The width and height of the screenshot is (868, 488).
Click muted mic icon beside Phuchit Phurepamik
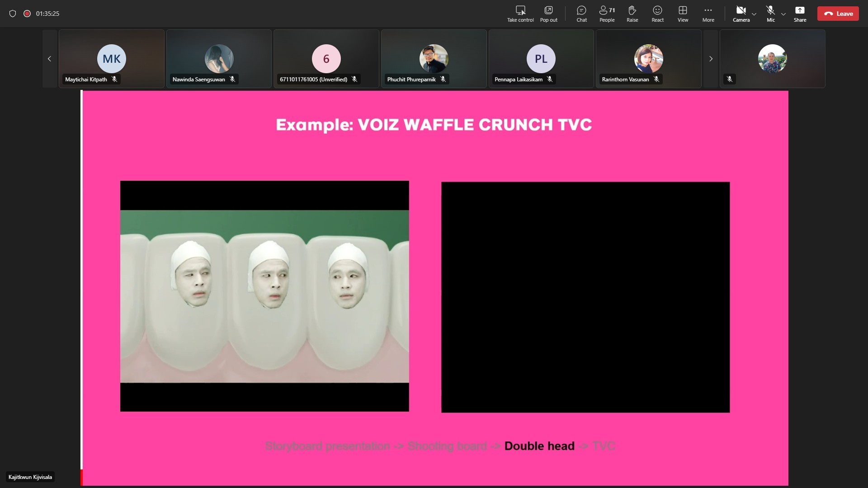443,79
